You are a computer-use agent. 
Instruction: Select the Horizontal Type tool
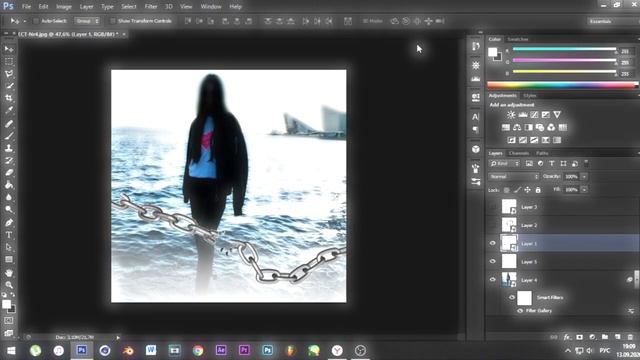coord(9,235)
